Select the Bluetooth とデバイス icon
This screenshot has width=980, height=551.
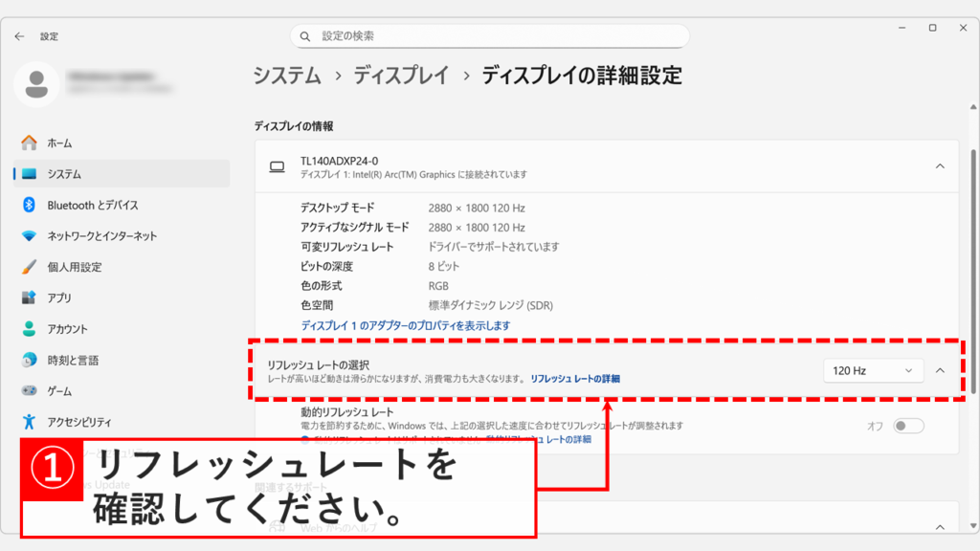(29, 206)
